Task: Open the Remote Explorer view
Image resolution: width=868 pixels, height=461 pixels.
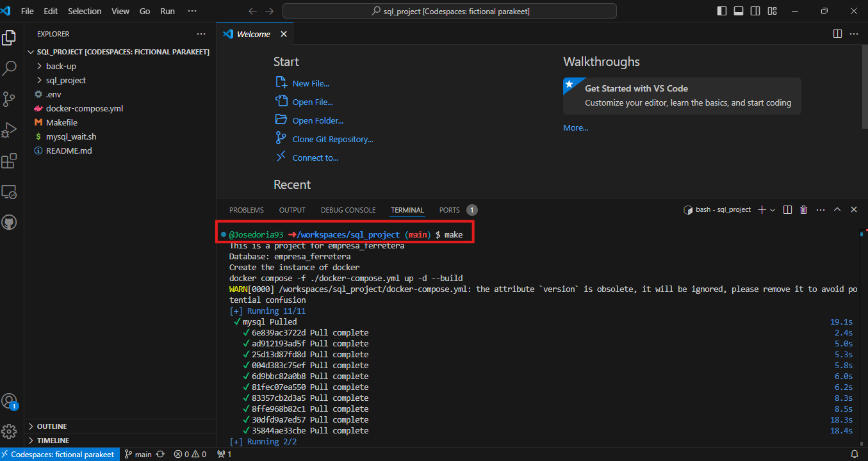Action: (9, 191)
